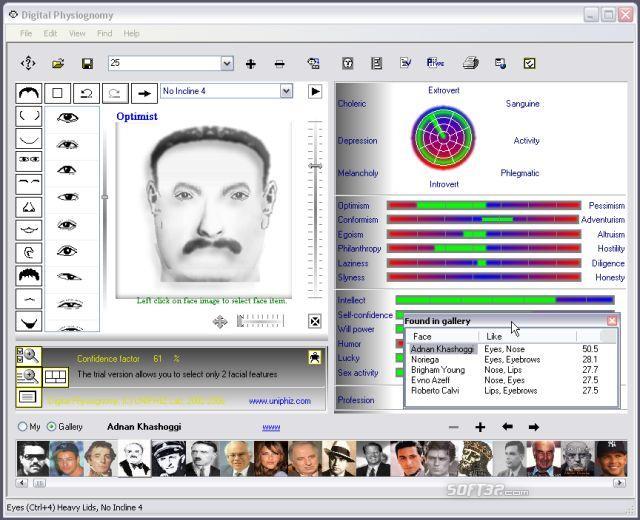Select Adnan Khashoggi row in gallery results
The width and height of the screenshot is (640, 520).
(x=512, y=349)
